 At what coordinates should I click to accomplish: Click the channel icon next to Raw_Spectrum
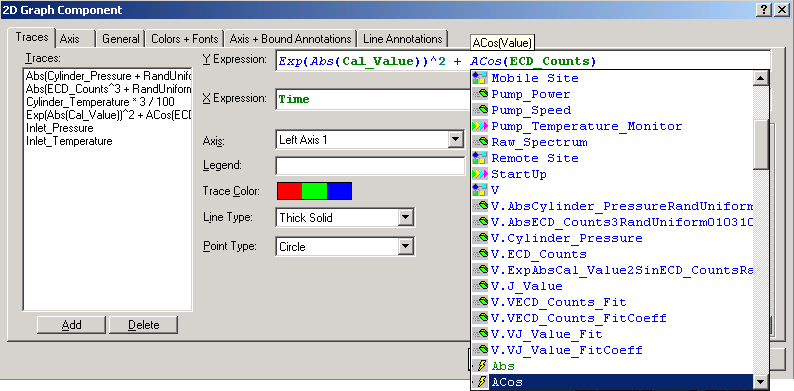pyautogui.click(x=480, y=142)
